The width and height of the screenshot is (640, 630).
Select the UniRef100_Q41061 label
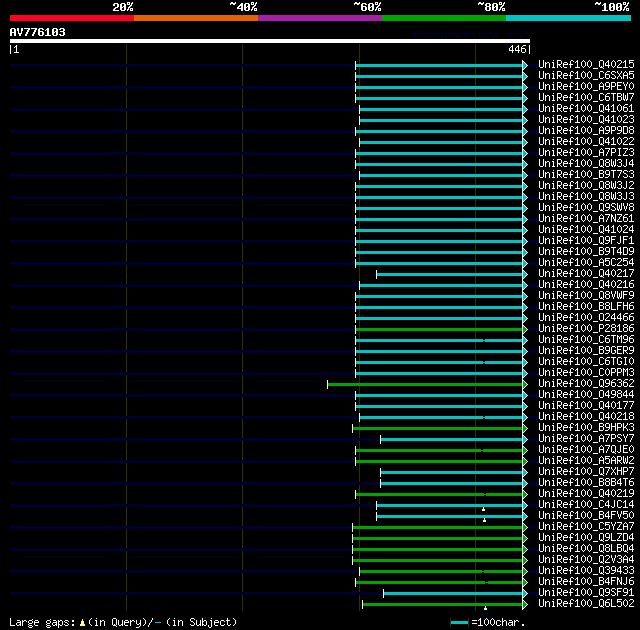click(586, 109)
